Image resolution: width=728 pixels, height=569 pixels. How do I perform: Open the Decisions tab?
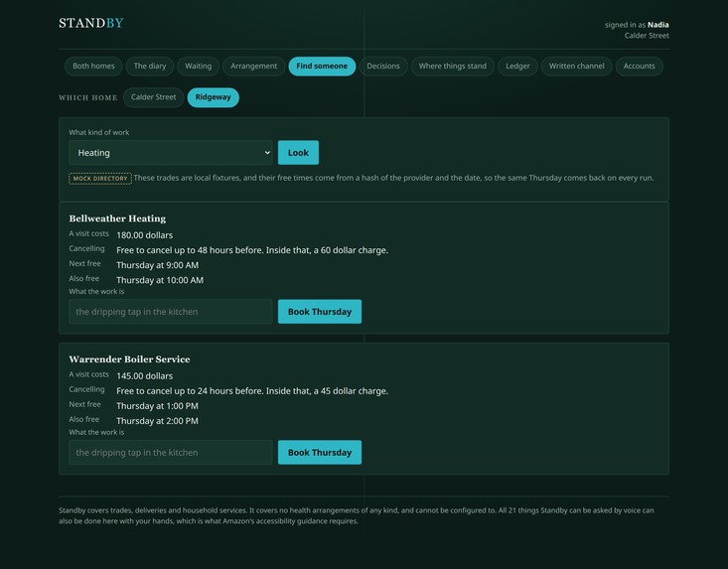[x=383, y=66]
